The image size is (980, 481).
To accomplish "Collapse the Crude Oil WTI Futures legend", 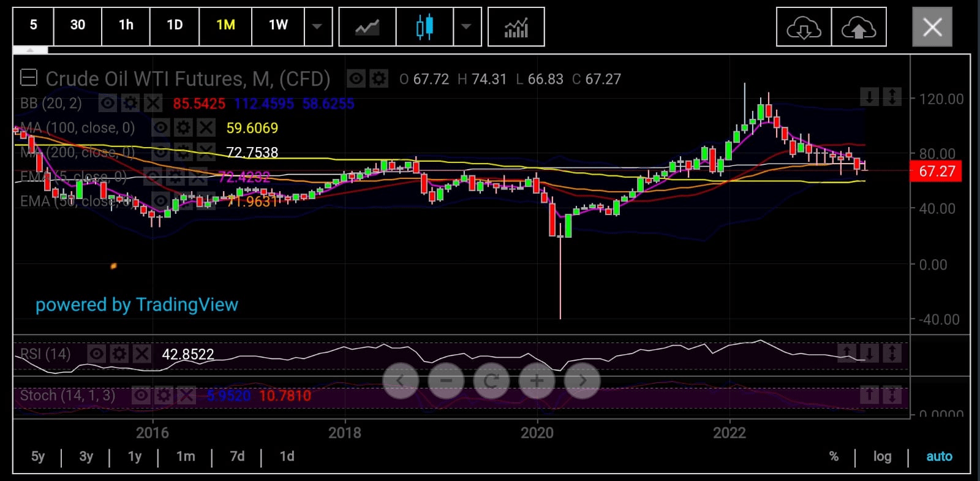I will pos(29,78).
